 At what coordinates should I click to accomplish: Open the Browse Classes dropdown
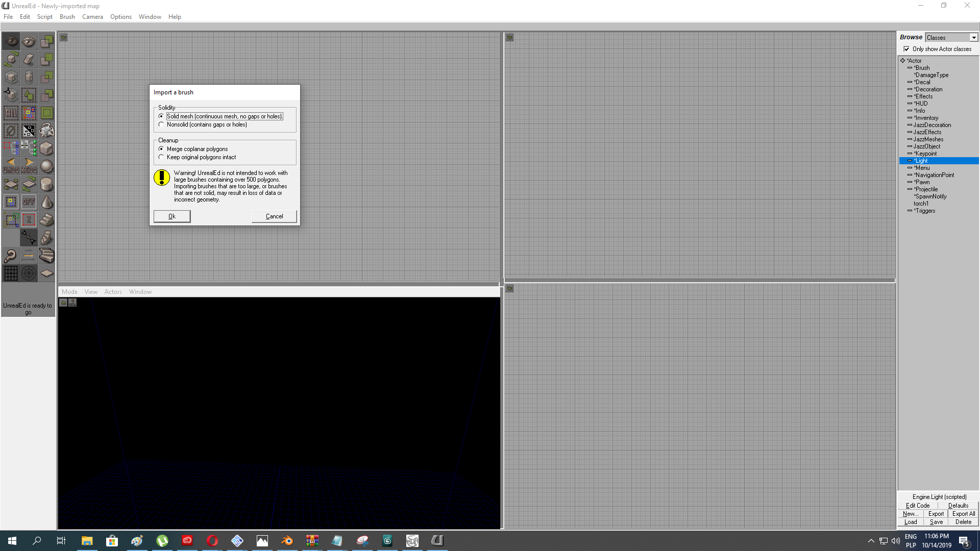point(951,37)
